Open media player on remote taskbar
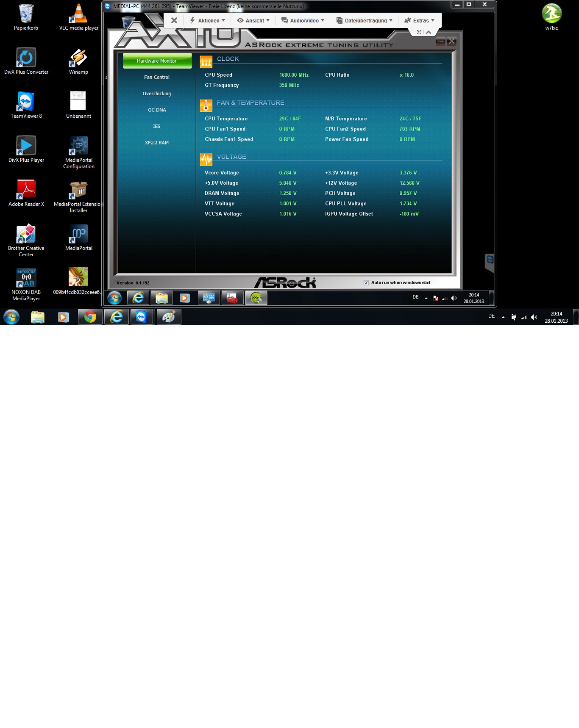The width and height of the screenshot is (579, 728). [x=185, y=298]
